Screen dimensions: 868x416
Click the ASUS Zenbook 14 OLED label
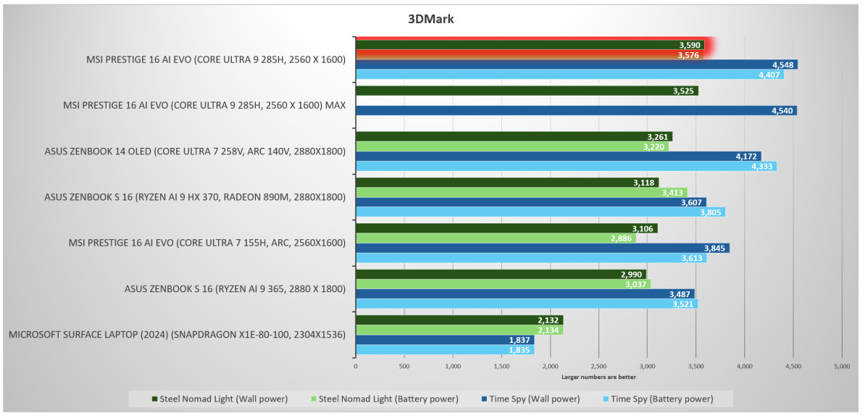pos(196,151)
